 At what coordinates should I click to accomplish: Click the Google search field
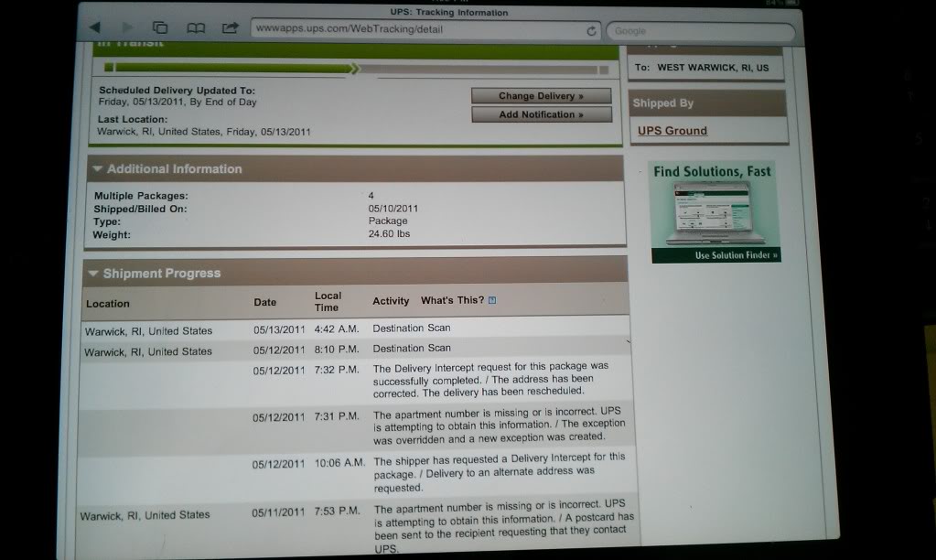700,31
